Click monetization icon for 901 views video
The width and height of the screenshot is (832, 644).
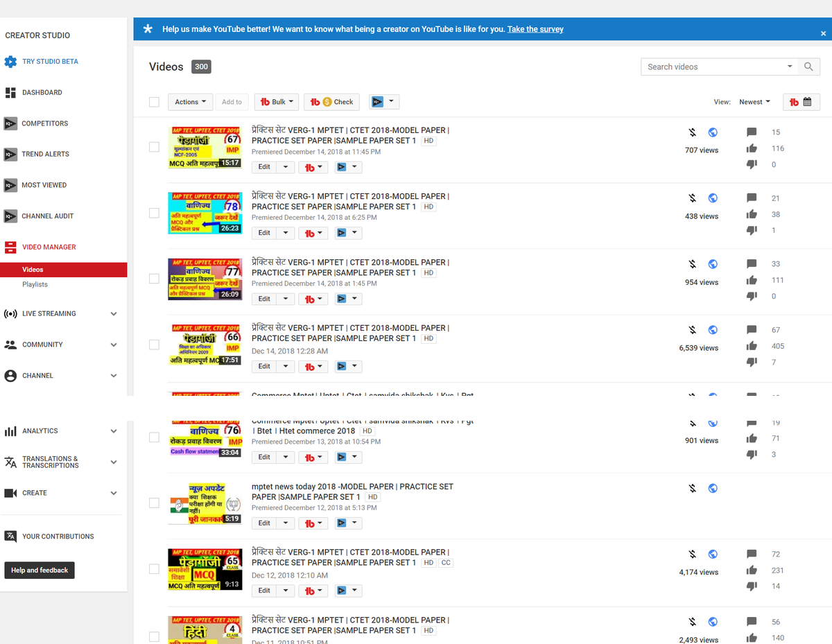tap(692, 423)
